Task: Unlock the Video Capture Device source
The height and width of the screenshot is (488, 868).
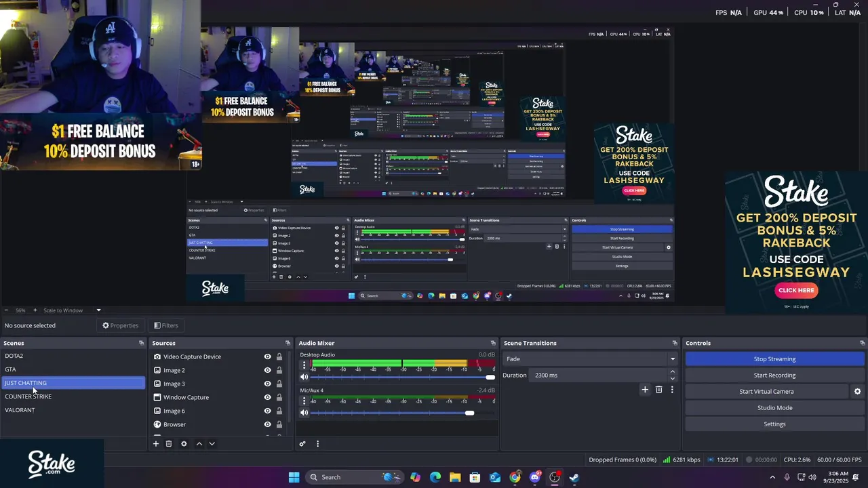Action: click(x=279, y=357)
